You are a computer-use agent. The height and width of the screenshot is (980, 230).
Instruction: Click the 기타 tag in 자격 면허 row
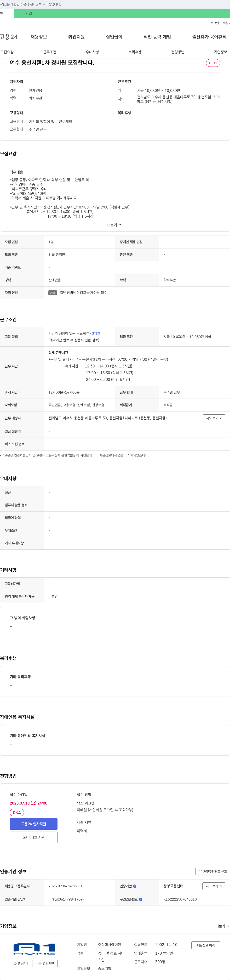tap(52, 293)
